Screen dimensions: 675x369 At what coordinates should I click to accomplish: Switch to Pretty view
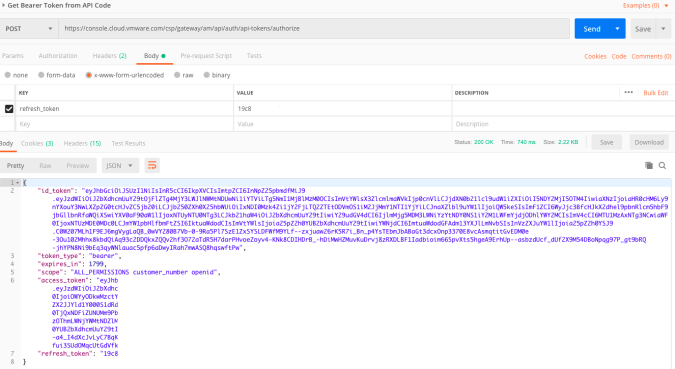[15, 166]
